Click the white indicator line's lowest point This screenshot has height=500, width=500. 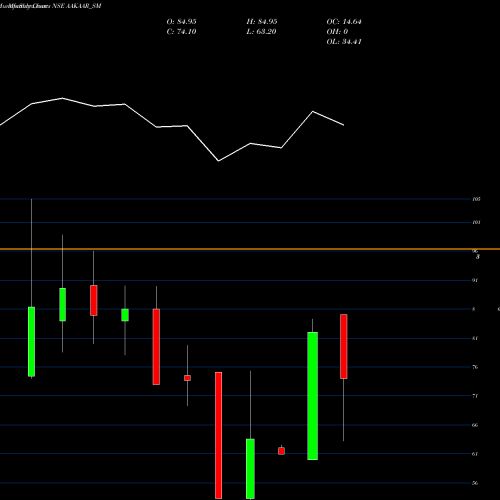pos(219,161)
